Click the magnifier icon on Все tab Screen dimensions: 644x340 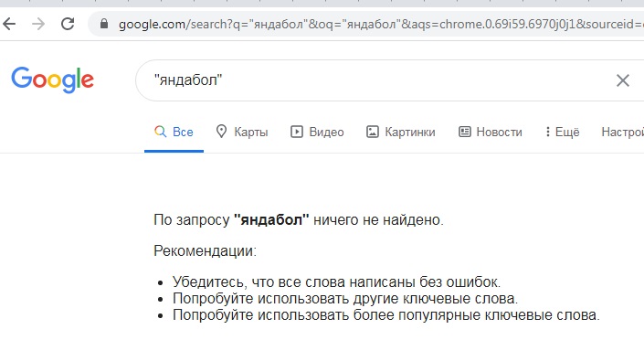[x=160, y=132]
